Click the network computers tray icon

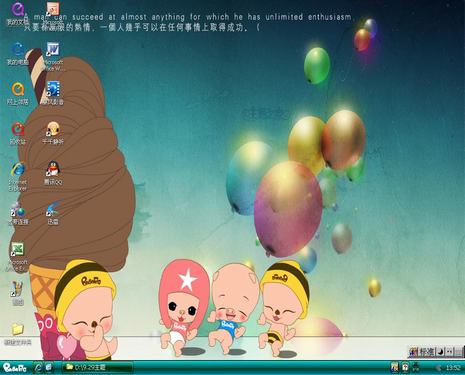coord(416,368)
